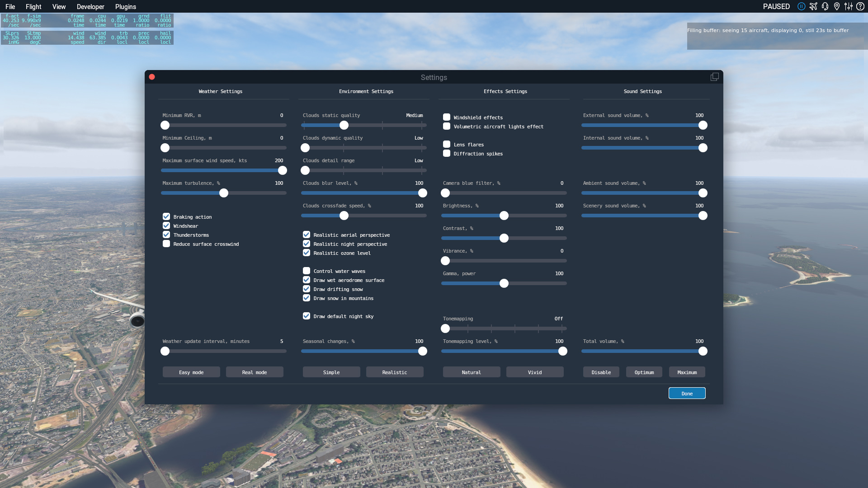Close Settings with the red dot button
The image size is (868, 488).
pos(152,77)
